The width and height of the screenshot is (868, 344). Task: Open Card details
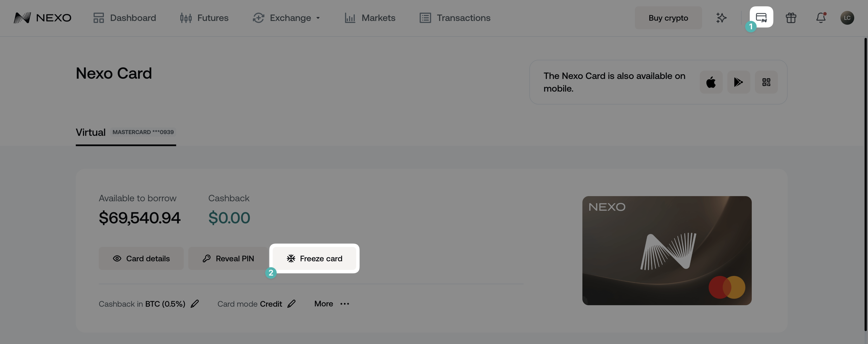click(141, 258)
